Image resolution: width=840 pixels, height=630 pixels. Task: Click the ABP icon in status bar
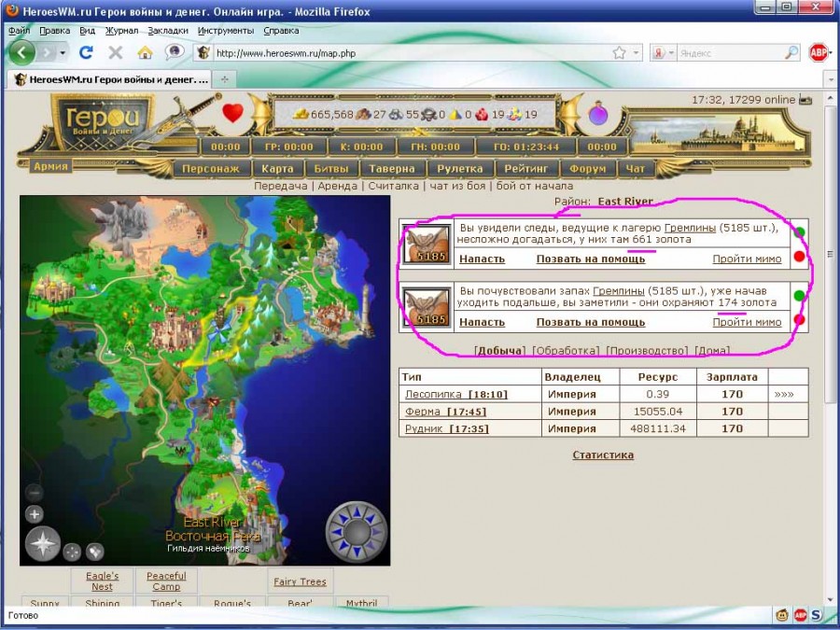click(801, 615)
